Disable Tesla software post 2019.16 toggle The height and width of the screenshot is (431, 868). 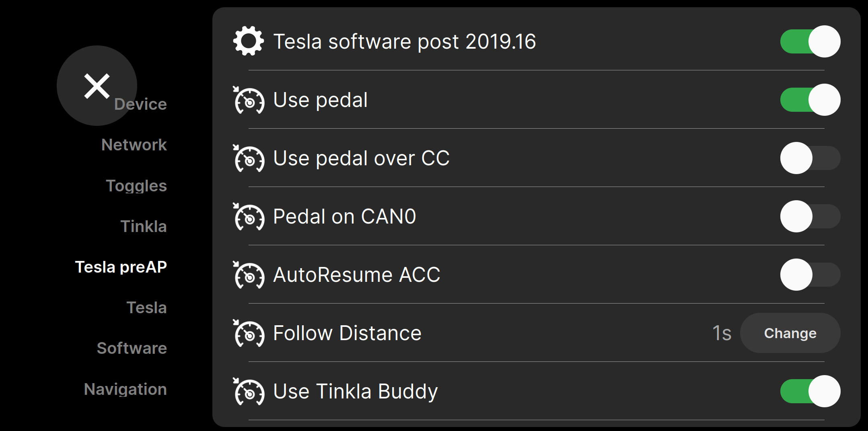810,41
